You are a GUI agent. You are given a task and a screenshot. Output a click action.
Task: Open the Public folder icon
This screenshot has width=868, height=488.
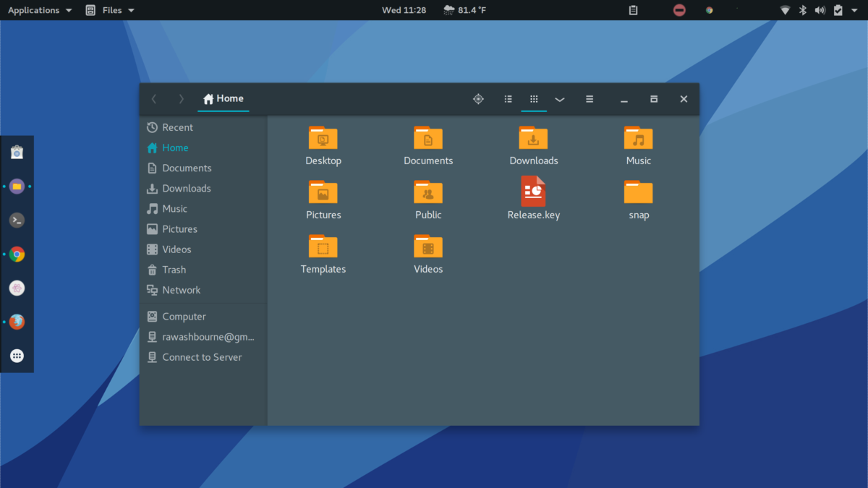pyautogui.click(x=428, y=192)
